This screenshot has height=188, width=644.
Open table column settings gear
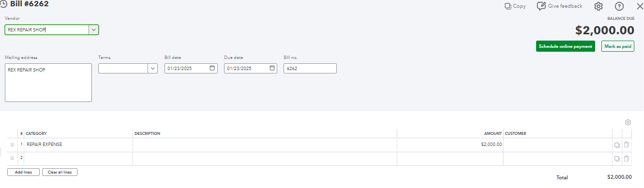(628, 122)
